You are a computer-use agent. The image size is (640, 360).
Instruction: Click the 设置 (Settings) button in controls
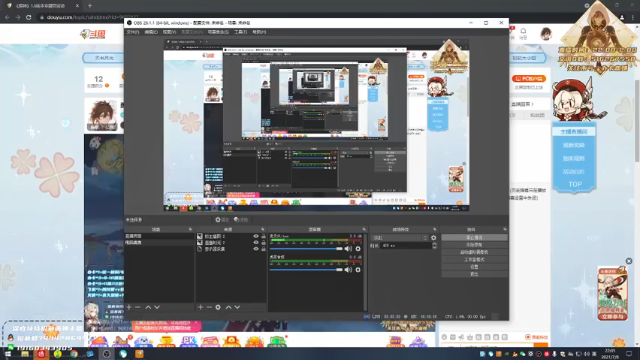point(474,267)
